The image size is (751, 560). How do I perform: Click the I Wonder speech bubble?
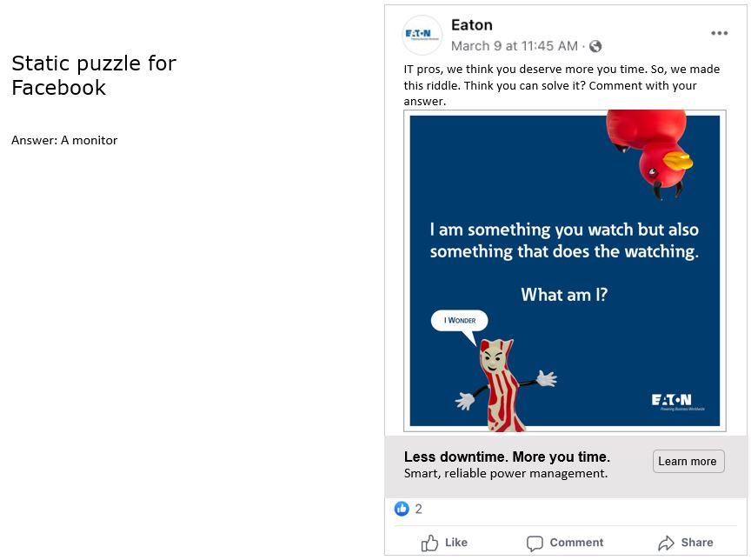[x=459, y=321]
